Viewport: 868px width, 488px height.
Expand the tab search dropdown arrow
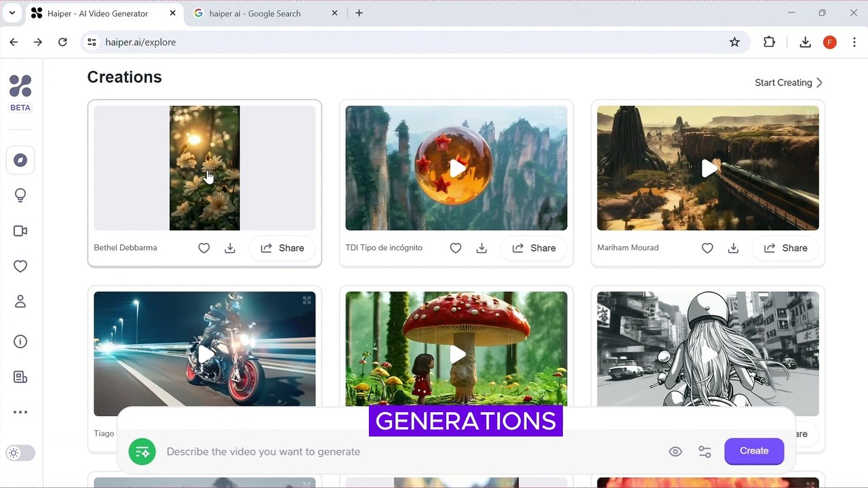(12, 13)
